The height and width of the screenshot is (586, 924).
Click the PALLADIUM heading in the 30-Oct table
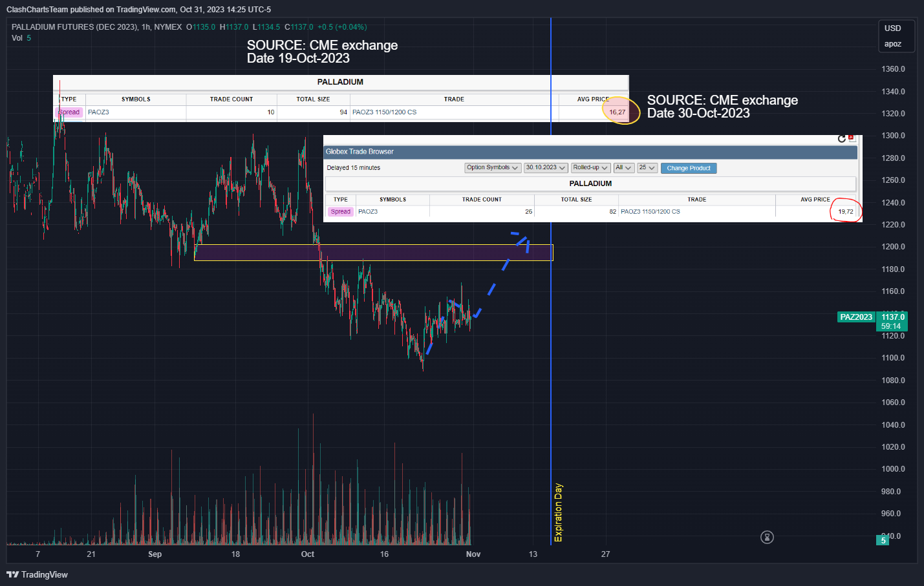[x=590, y=183]
